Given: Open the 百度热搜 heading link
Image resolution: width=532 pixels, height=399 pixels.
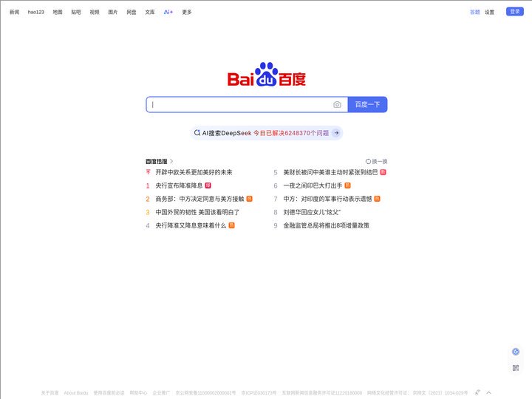Looking at the screenshot, I should [x=157, y=161].
